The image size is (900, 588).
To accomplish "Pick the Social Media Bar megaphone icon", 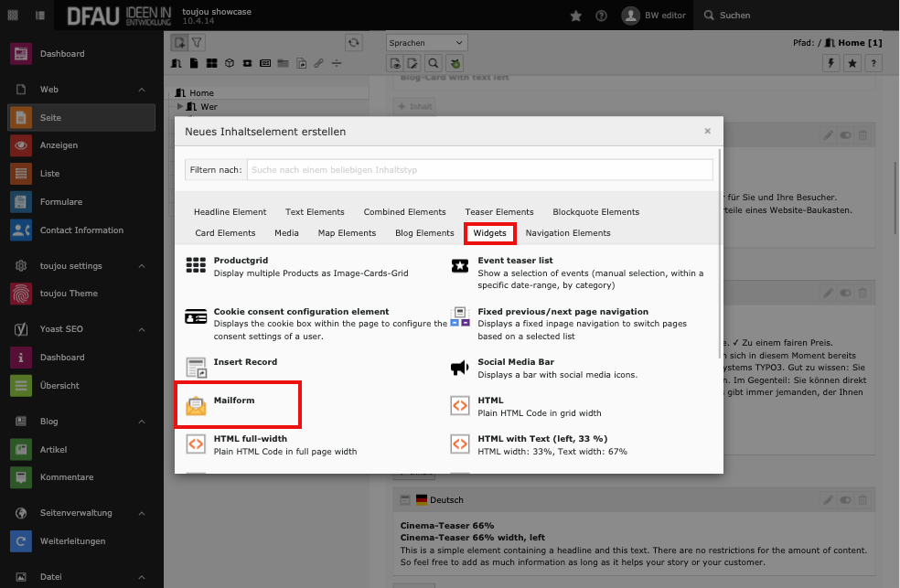I will click(460, 368).
